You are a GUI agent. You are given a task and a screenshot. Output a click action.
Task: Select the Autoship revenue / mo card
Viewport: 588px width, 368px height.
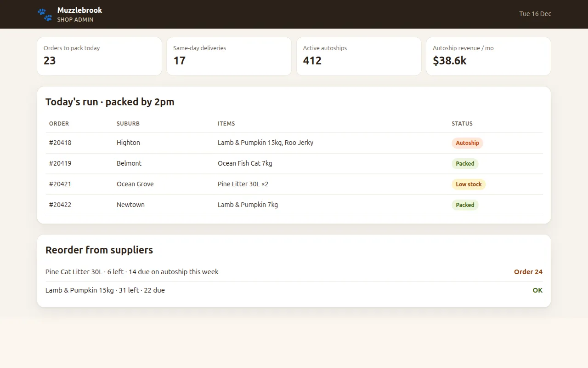tap(488, 56)
